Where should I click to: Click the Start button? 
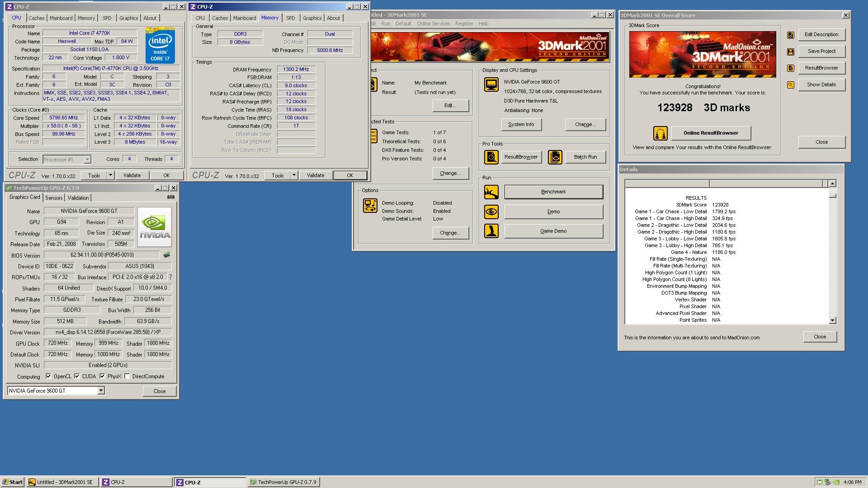pyautogui.click(x=13, y=482)
